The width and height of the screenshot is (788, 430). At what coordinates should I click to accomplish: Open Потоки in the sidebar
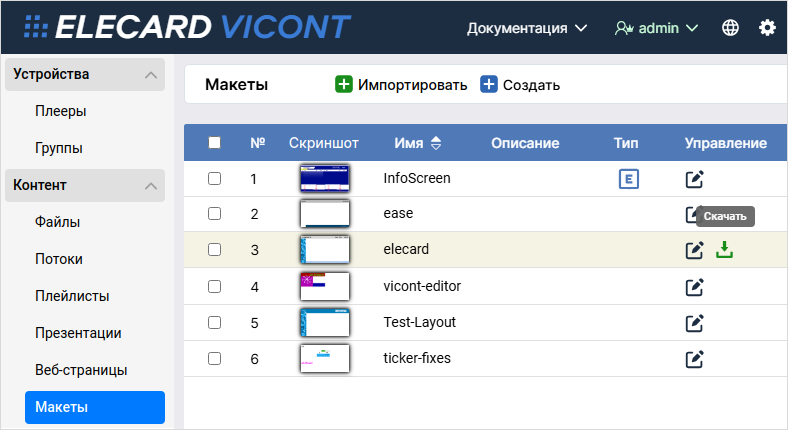(59, 259)
